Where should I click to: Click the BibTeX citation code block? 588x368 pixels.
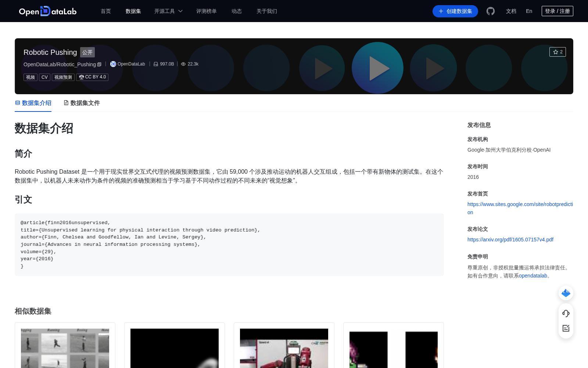[229, 245]
